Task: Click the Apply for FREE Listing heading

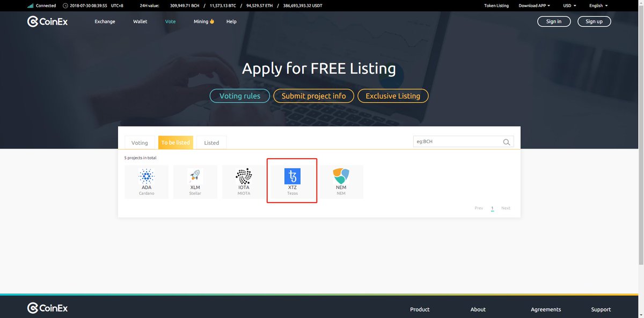Action: [319, 69]
